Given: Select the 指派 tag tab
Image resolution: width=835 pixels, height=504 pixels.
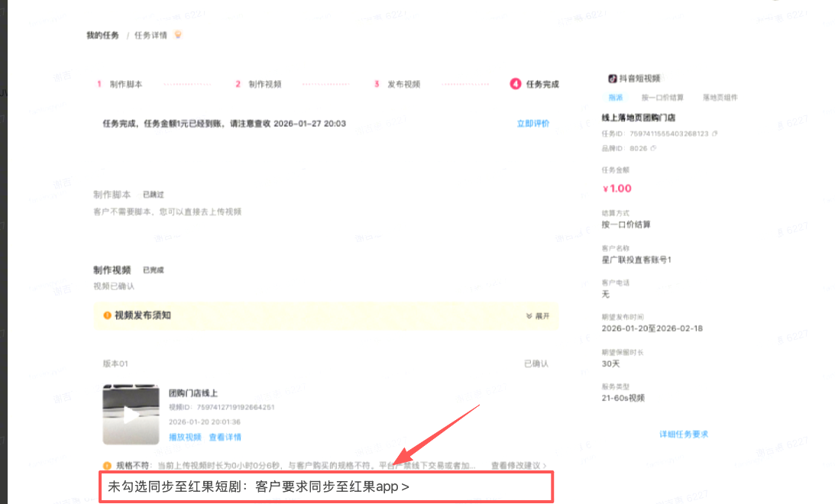Looking at the screenshot, I should (616, 98).
